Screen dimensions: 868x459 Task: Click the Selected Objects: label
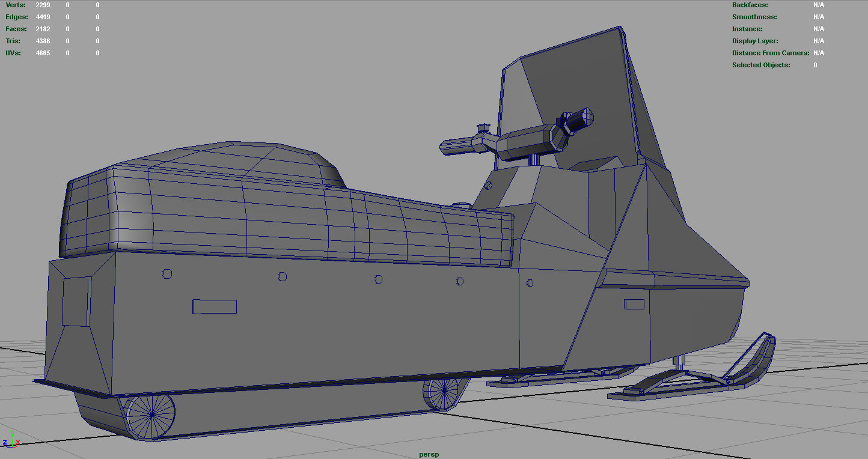(761, 65)
